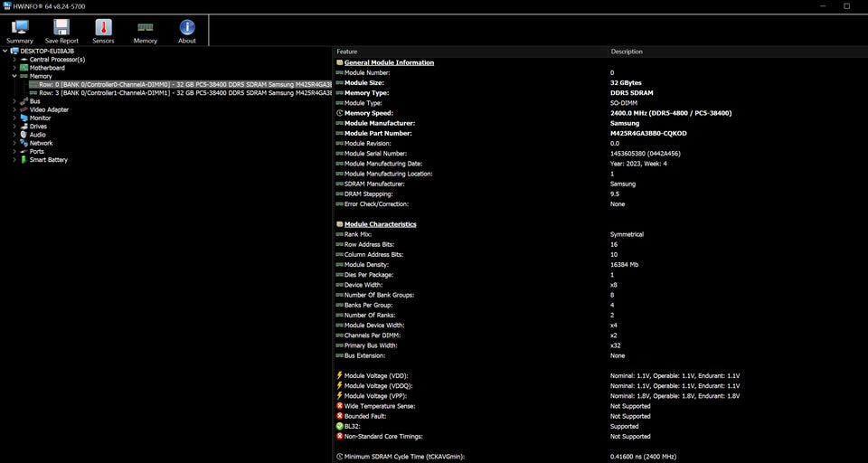Click the Module Part Number label
Screen dimensions: 868x463
coord(378,134)
